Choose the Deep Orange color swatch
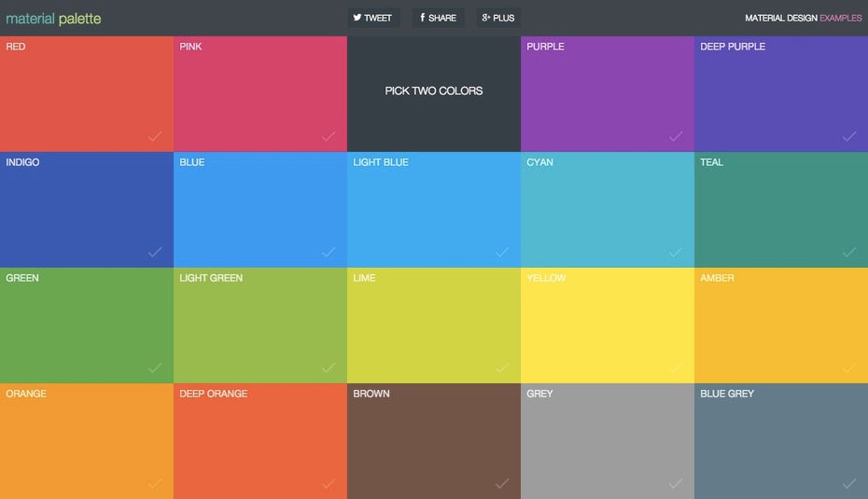The image size is (868, 499). coord(260,441)
